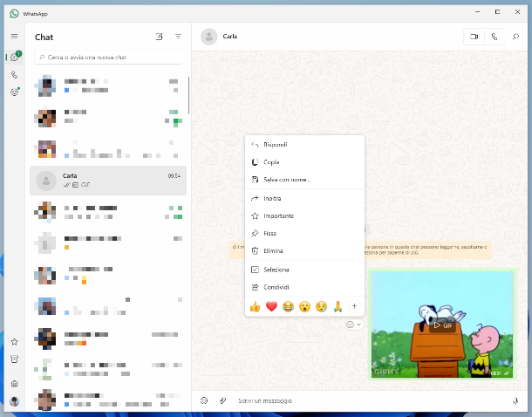
Task: Record a voice message with microphone
Action: pos(515,401)
